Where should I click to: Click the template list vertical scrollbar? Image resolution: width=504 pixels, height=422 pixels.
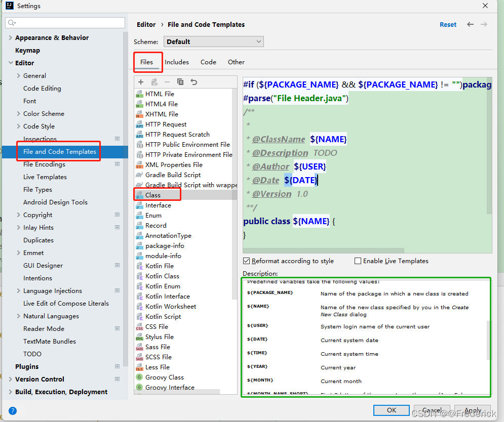[x=235, y=194]
